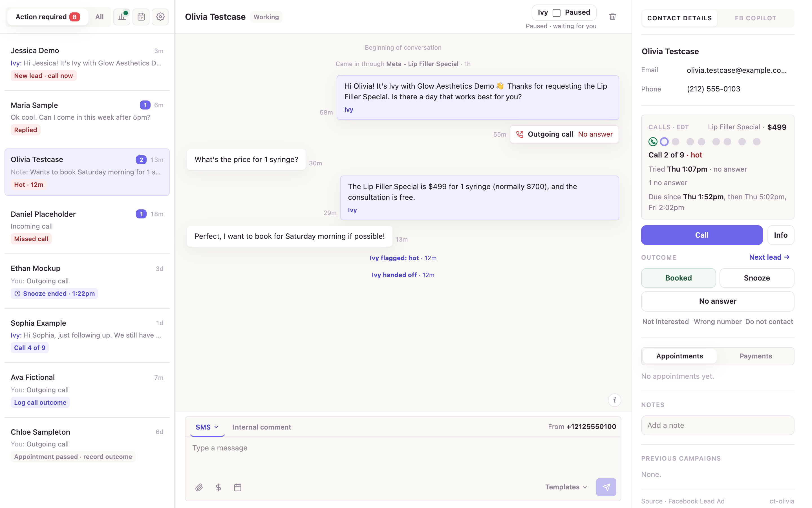
Task: Go to Next lead link
Action: pos(769,257)
